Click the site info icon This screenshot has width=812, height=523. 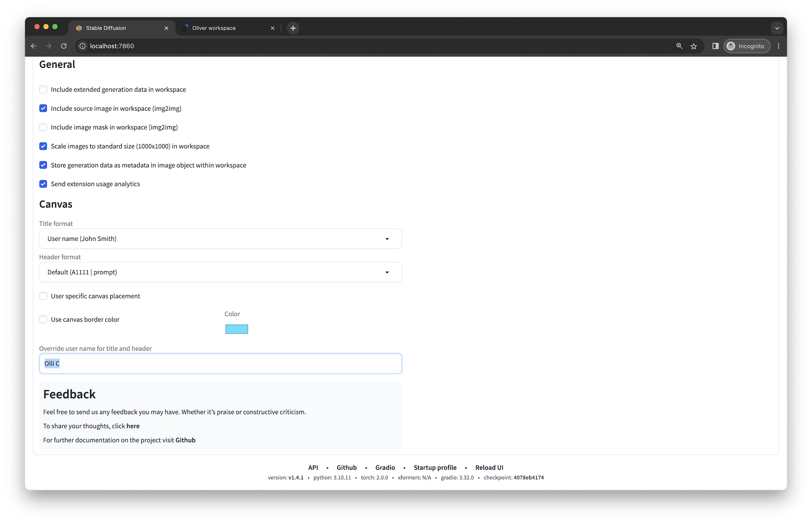(x=82, y=46)
